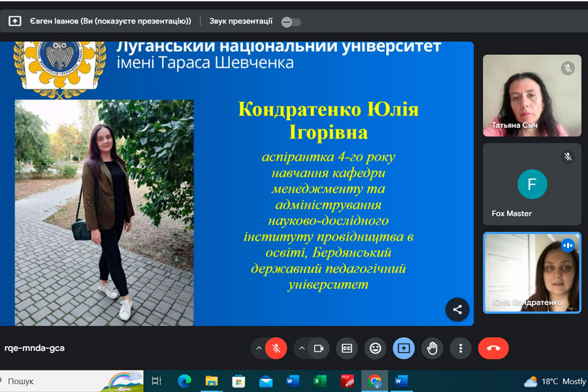Open Mail app from taskbar
Viewport: 588px width, 392px height.
pos(266,381)
